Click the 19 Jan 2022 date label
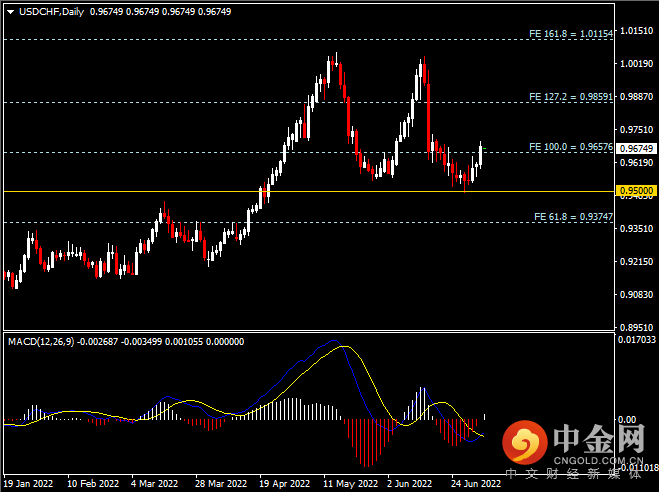659x492 pixels. pos(28,484)
